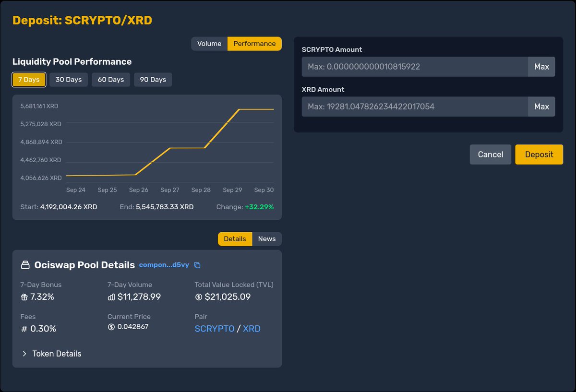
Task: Set max SCRYPTO amount
Action: tap(541, 67)
